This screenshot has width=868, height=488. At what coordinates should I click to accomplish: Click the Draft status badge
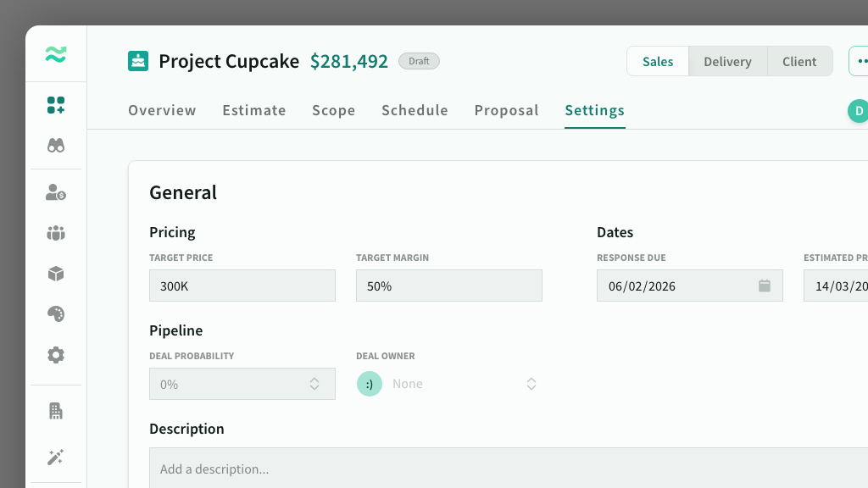419,61
